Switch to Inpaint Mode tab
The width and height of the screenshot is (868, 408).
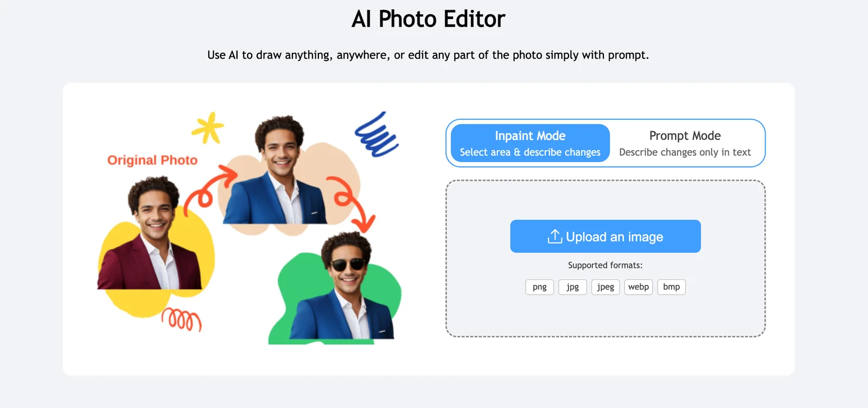coord(530,143)
